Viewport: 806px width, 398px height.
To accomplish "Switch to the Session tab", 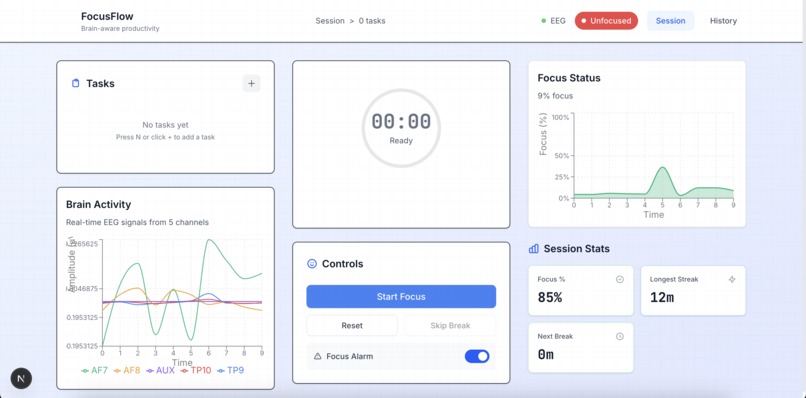I will [670, 21].
